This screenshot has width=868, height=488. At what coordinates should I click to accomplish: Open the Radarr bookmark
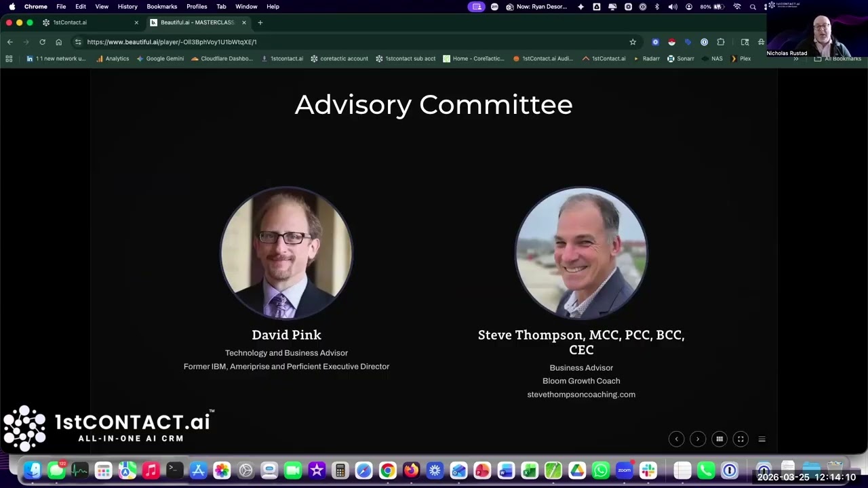[646, 59]
